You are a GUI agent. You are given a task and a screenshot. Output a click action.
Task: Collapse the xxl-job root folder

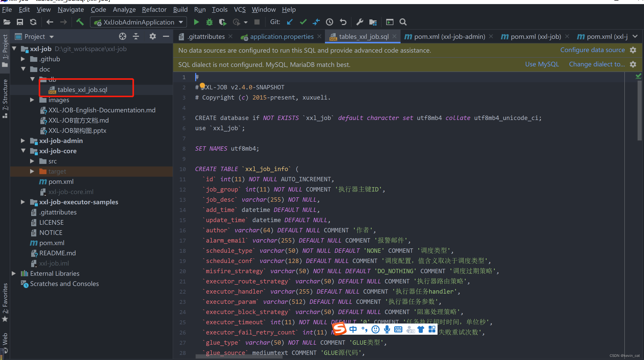tap(14, 49)
